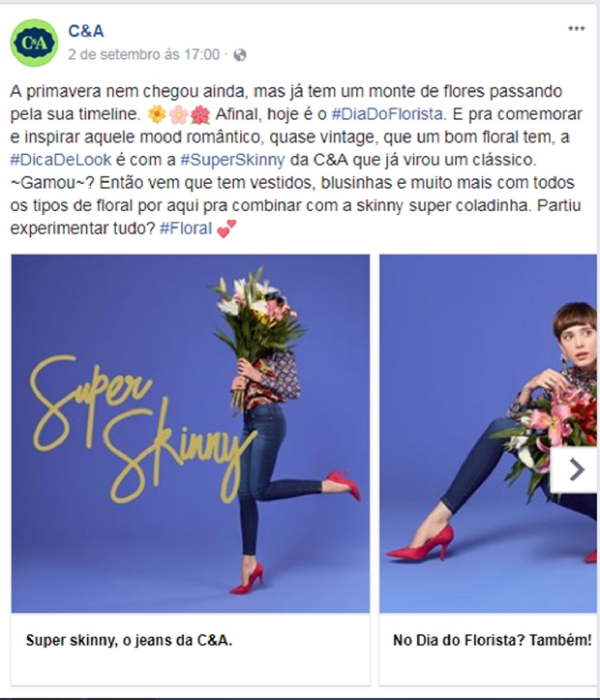This screenshot has height=700, width=600.
Task: Open the post options three-dot menu
Action: coord(576,29)
